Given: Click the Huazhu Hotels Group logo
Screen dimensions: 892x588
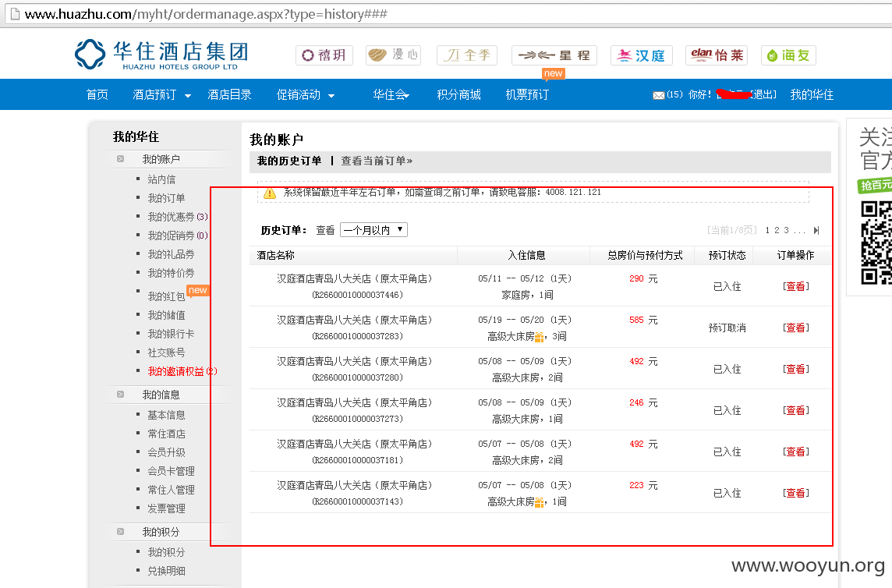Looking at the screenshot, I should tap(162, 55).
